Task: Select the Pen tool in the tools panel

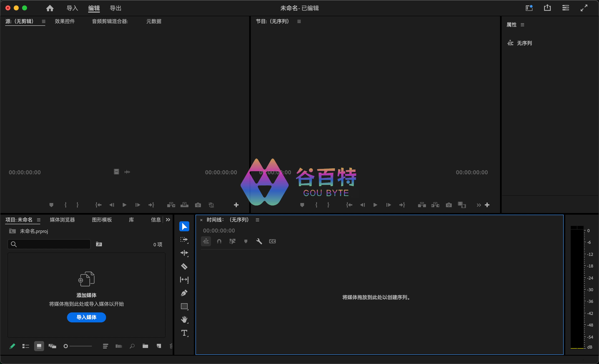Action: click(x=184, y=293)
